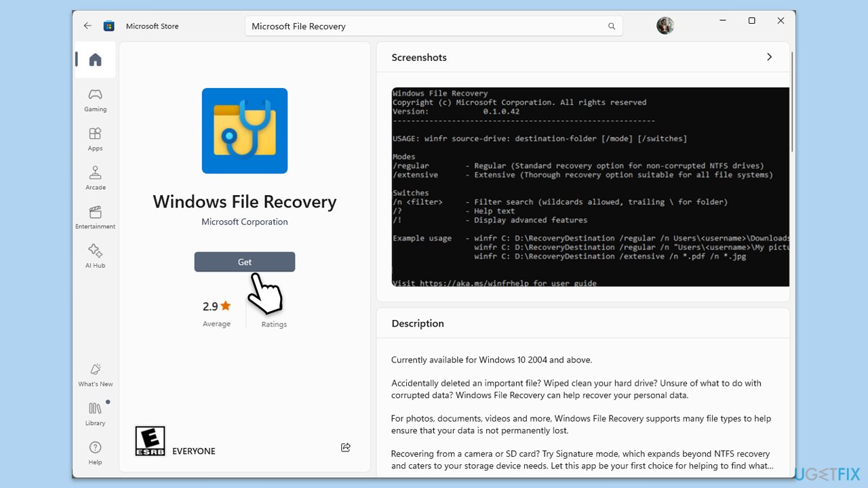868x488 pixels.
Task: Open the Gaming section
Action: [x=96, y=100]
